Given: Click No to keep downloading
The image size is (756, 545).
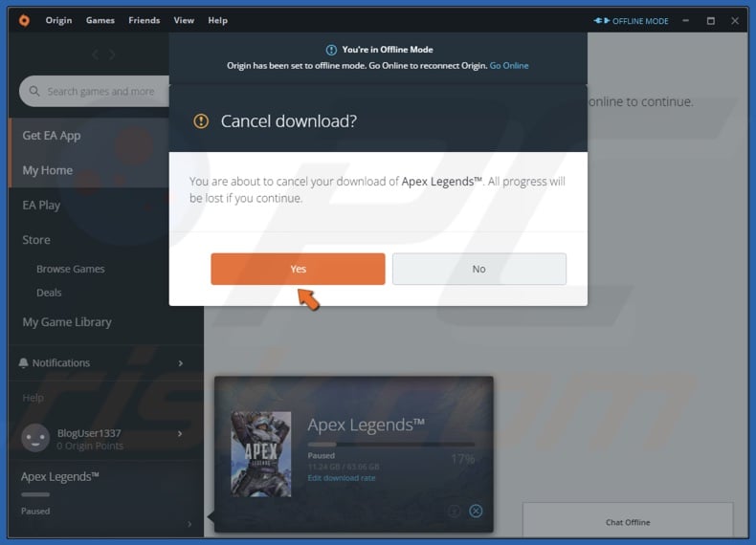Looking at the screenshot, I should coord(479,269).
